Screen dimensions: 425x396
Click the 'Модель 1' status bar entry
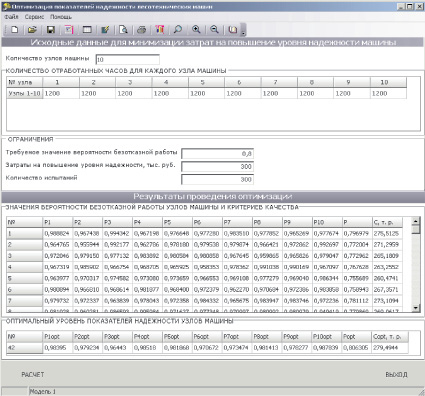[x=43, y=392]
